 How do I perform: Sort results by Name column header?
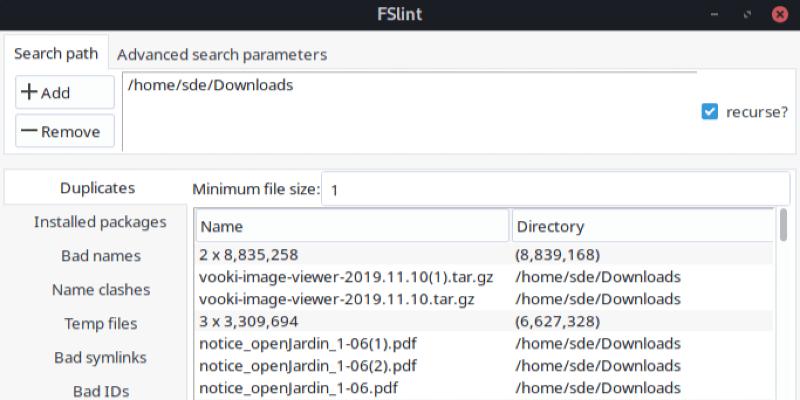[351, 226]
